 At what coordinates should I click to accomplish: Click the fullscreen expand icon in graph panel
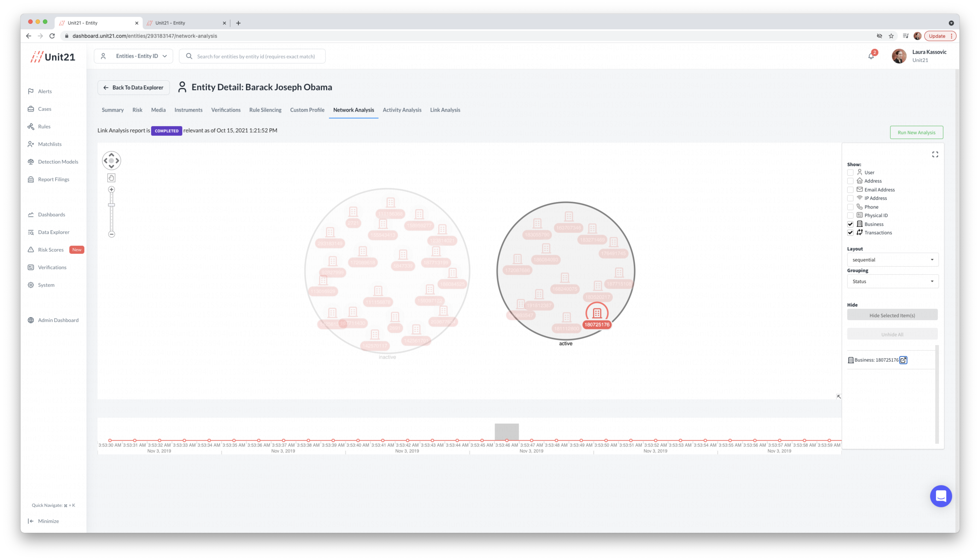pos(935,154)
